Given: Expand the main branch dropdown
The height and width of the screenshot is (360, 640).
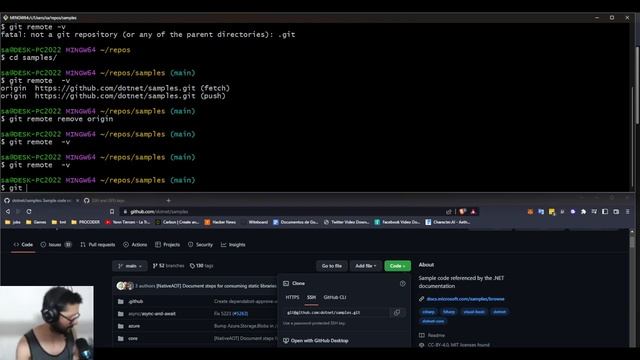Looking at the screenshot, I should [x=130, y=266].
